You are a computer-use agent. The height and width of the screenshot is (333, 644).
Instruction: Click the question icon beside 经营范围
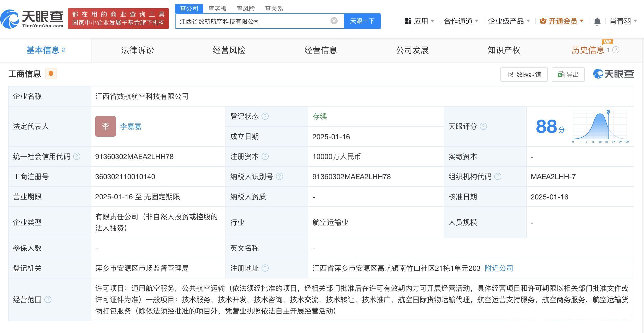(48, 300)
